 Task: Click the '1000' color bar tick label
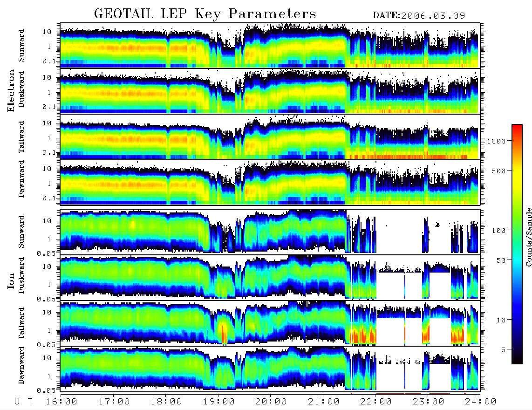coord(496,141)
